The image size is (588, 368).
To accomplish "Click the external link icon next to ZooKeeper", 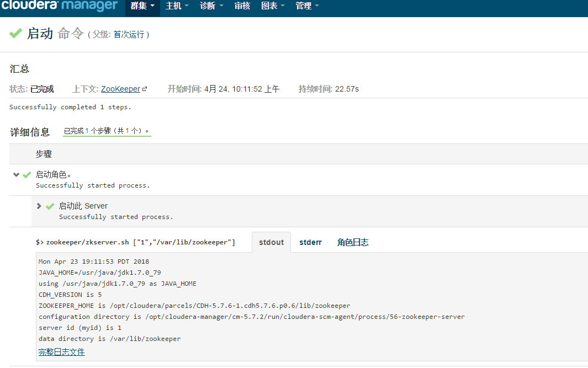I will (145, 89).
